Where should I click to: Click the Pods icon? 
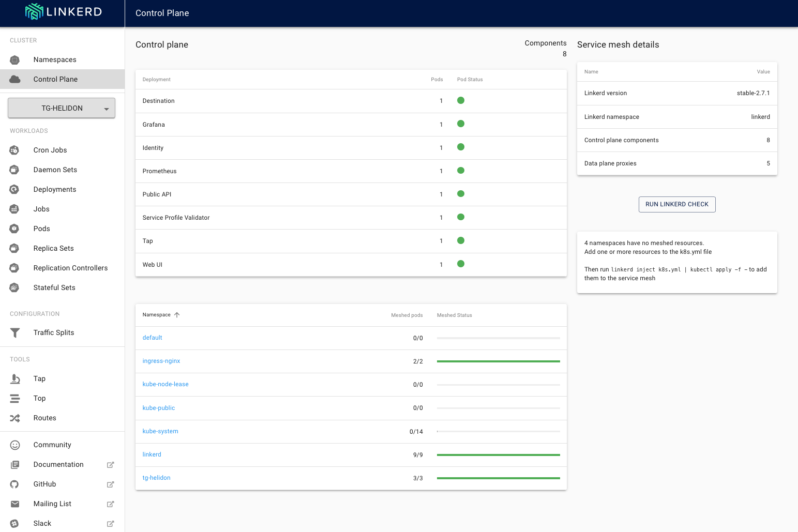click(x=14, y=229)
